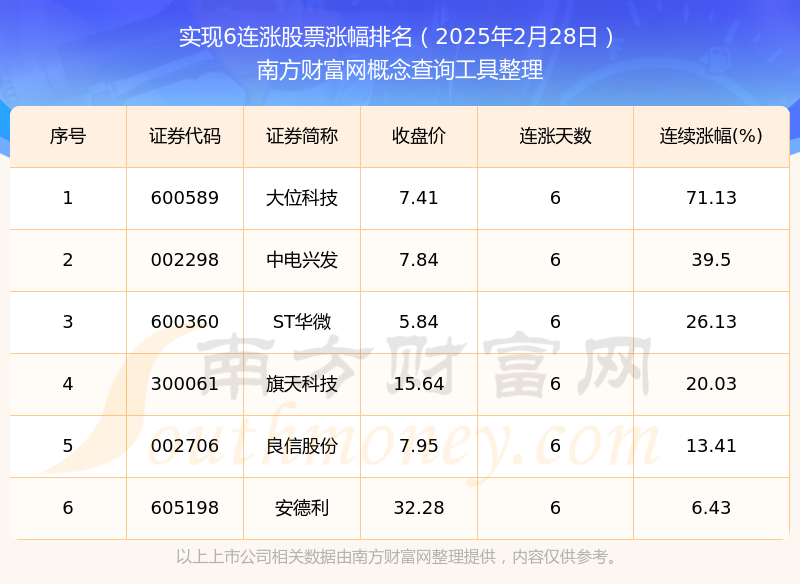
Task: Click stock code 300061
Action: [x=185, y=384]
